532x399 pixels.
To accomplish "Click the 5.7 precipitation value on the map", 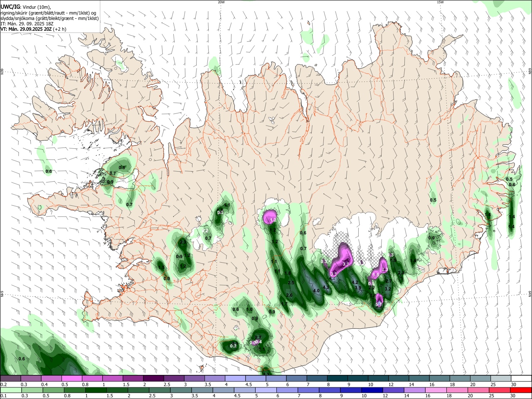I will point(379,305).
